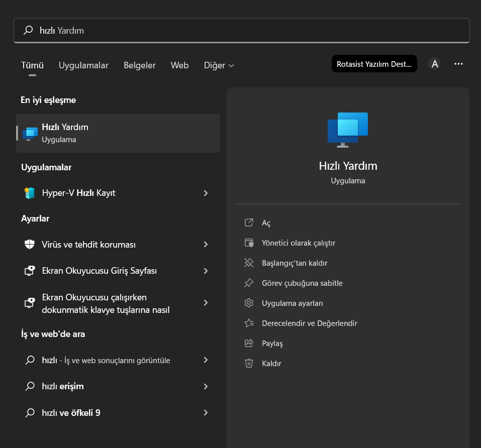
Task: Click icon beside Ekran Okuyucusu çalışırken result
Action: tap(30, 303)
